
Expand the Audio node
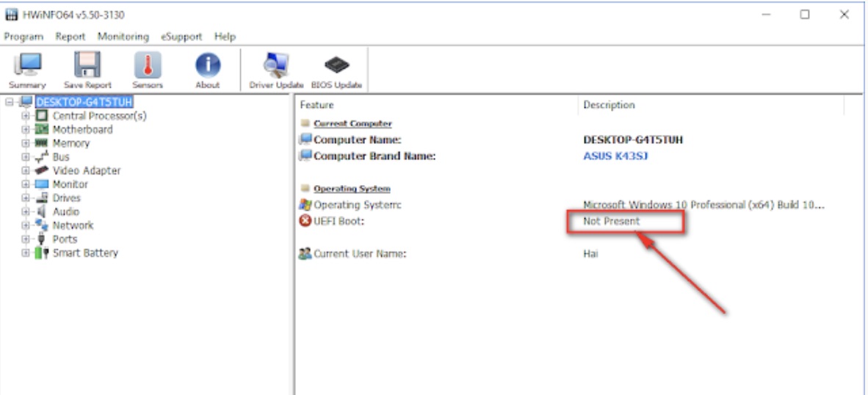(26, 211)
